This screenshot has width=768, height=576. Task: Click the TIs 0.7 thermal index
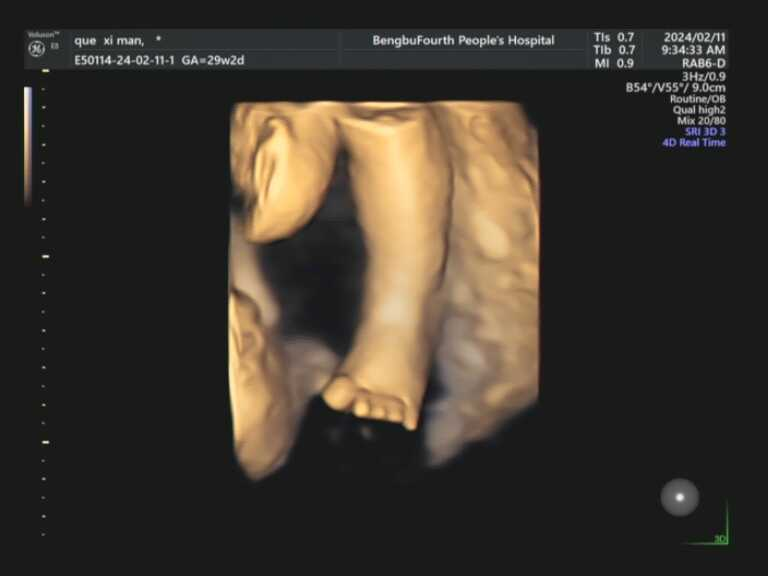coord(614,38)
